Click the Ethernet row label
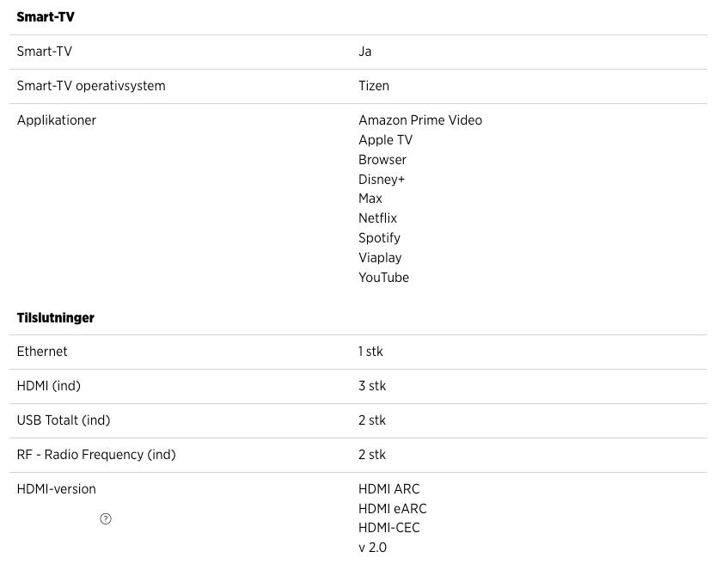 (x=42, y=352)
